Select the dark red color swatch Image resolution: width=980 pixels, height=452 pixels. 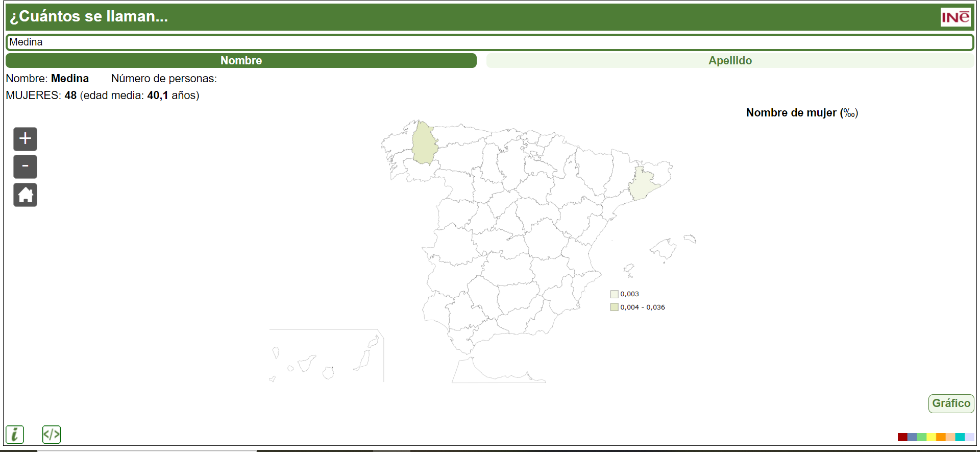(902, 437)
